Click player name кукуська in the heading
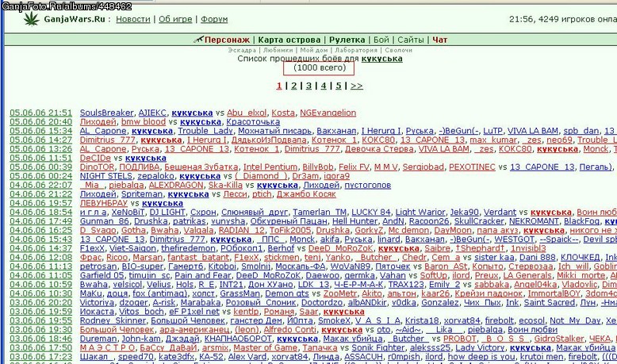This screenshot has height=364, width=617. (381, 59)
